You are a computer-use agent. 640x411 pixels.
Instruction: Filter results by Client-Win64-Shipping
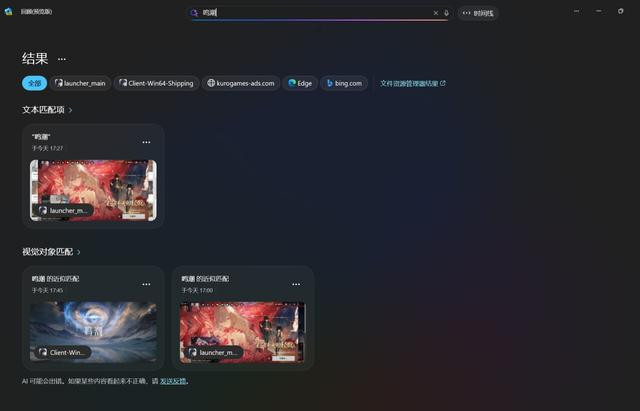156,83
